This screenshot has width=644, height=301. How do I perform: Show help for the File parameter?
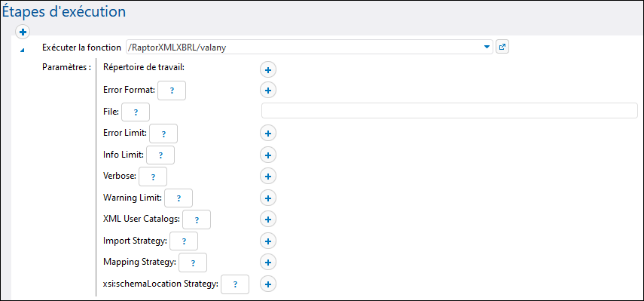136,112
